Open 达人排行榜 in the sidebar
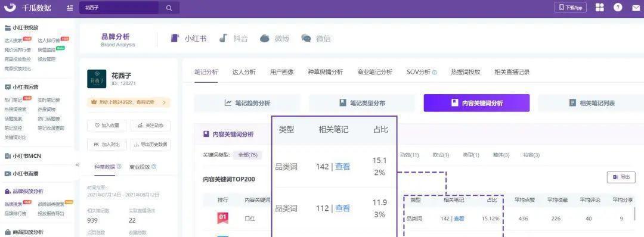The width and height of the screenshot is (644, 237). click(x=49, y=40)
